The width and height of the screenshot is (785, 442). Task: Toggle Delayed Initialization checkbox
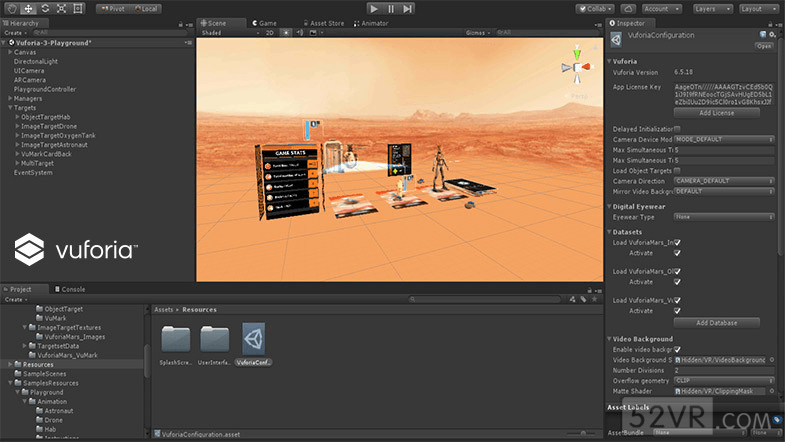point(677,129)
